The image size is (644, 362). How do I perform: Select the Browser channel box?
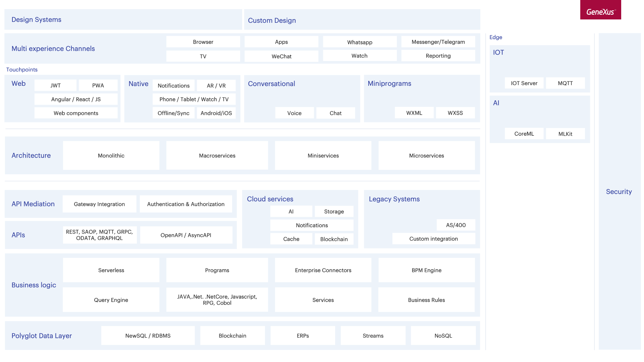pyautogui.click(x=203, y=42)
